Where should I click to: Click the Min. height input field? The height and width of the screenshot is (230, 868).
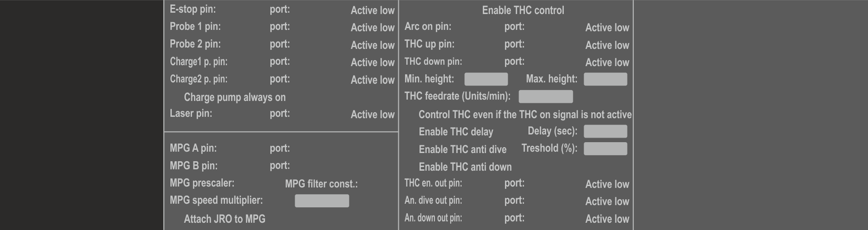[486, 79]
